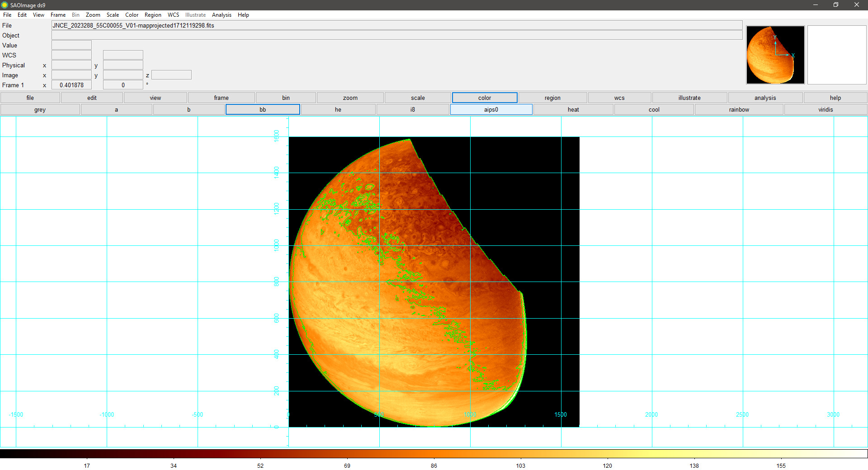Click the empty Object text field

(396, 35)
